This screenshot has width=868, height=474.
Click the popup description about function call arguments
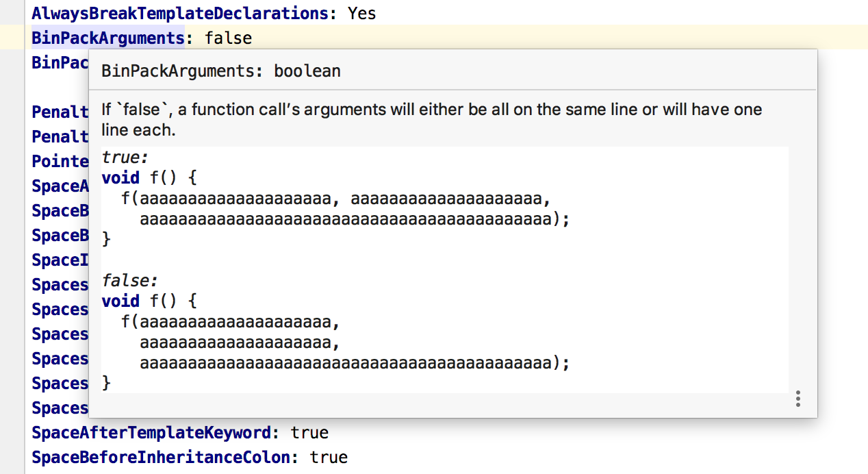point(431,110)
